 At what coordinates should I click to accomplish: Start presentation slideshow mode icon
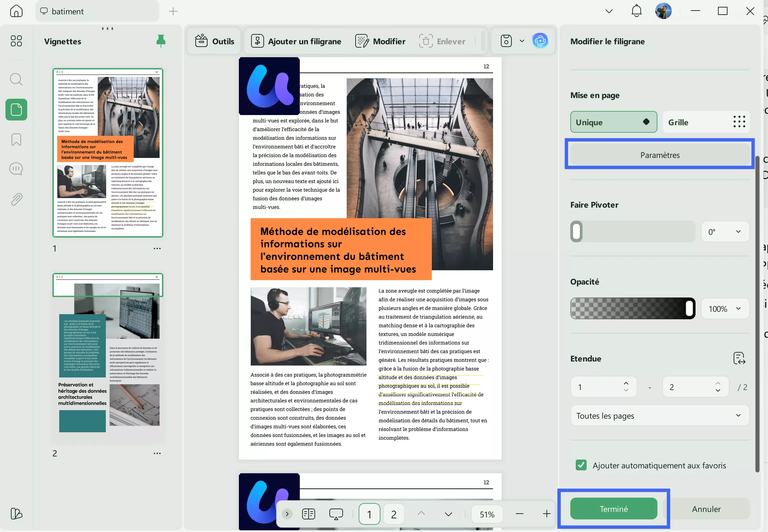(336, 514)
